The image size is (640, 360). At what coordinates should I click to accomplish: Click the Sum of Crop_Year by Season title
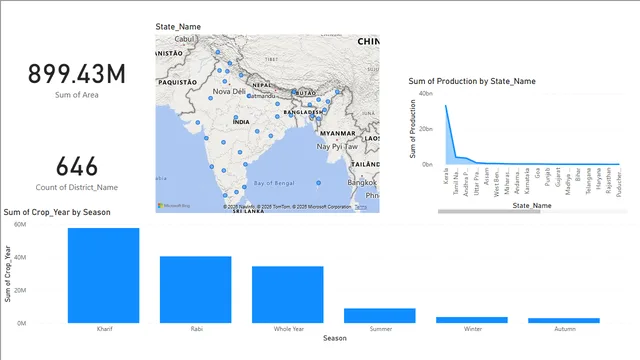pyautogui.click(x=57, y=212)
